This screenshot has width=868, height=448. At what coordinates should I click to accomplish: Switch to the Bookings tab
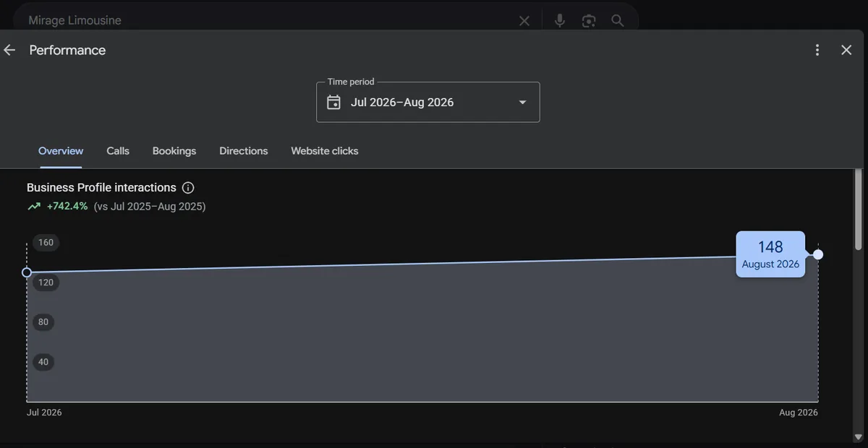(x=174, y=151)
